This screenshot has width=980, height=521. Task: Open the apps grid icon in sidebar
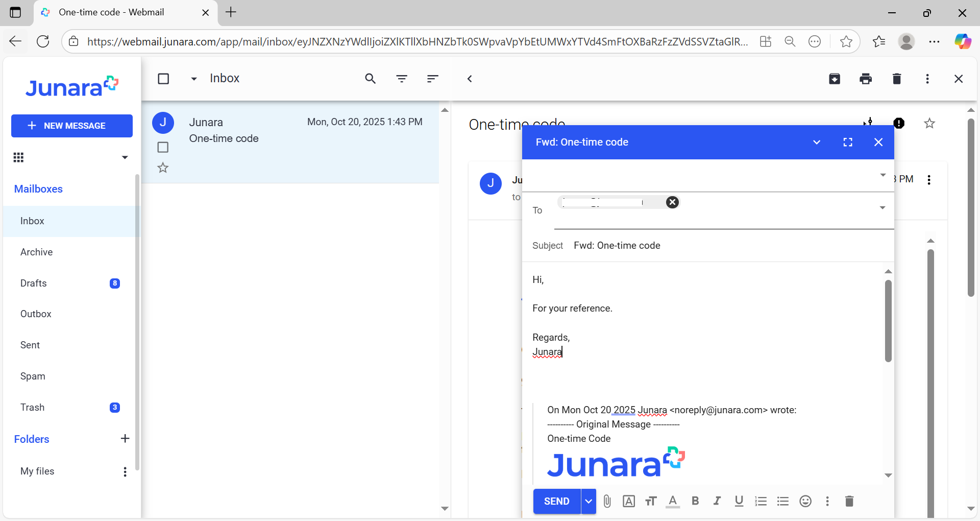pos(19,157)
